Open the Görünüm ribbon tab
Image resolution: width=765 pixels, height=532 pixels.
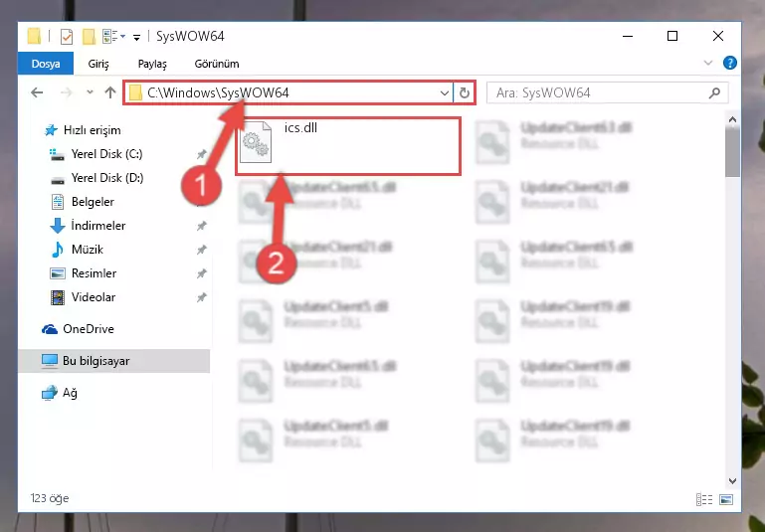point(217,64)
